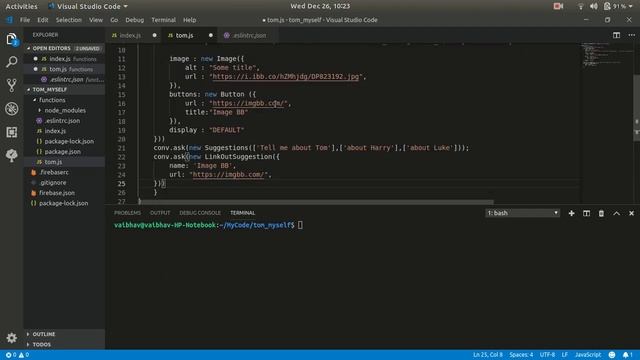Click the errors and warnings status indicator
Viewport: 640px width, 360px height.
pyautogui.click(x=17, y=355)
